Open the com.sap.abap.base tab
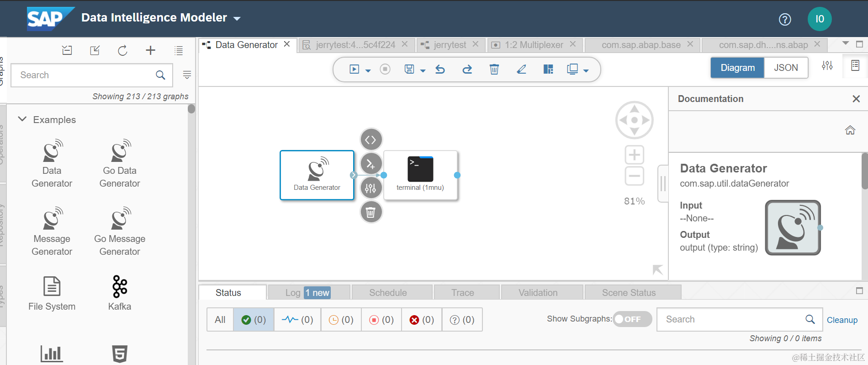The image size is (868, 365). [641, 45]
